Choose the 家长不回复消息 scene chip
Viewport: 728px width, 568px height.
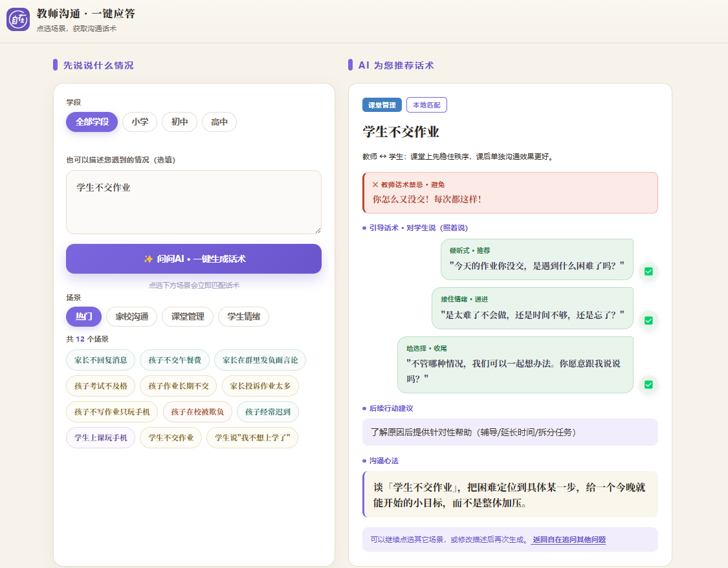tap(101, 360)
